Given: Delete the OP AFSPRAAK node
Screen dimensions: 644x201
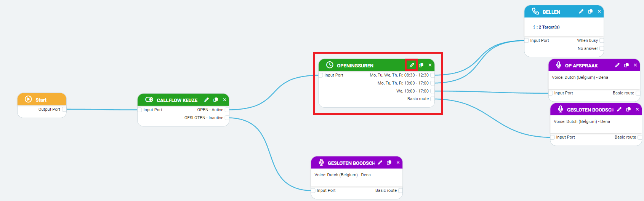Looking at the screenshot, I should pos(635,65).
